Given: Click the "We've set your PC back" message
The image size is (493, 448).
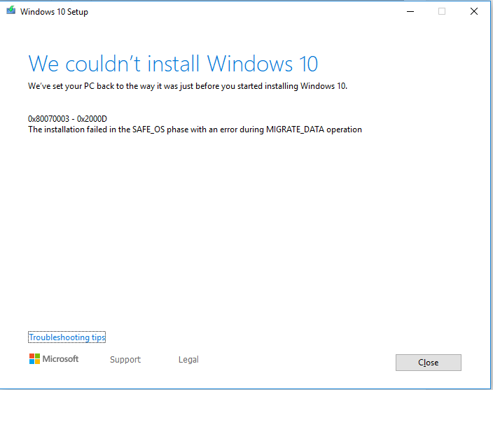Looking at the screenshot, I should click(x=188, y=86).
